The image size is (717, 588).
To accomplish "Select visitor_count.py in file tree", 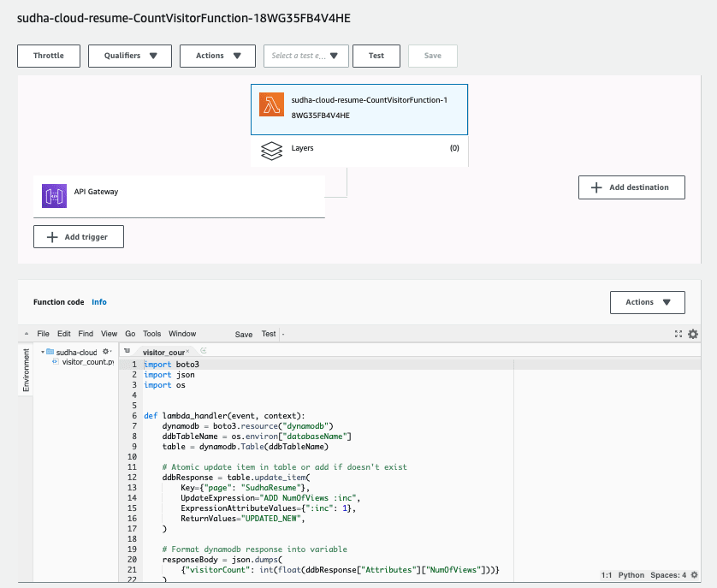I will click(88, 362).
